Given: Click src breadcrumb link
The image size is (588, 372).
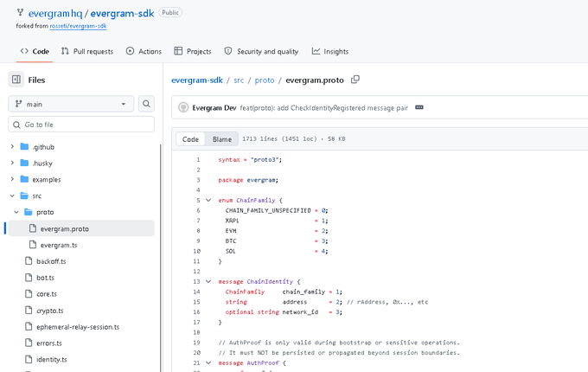Looking at the screenshot, I should click(239, 80).
